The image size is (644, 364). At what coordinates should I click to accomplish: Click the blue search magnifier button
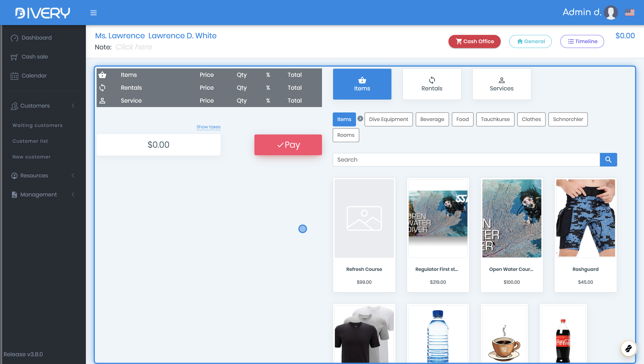coord(608,160)
